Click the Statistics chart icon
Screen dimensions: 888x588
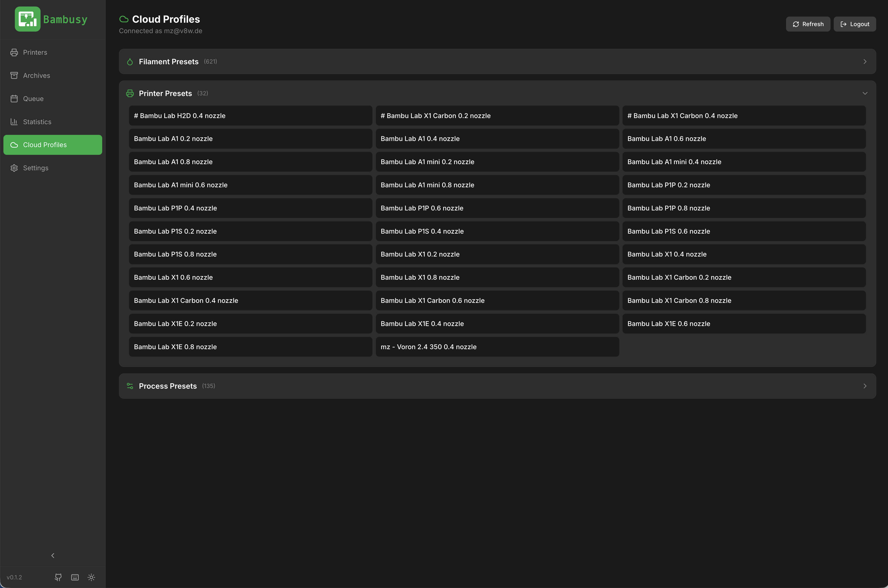point(14,122)
